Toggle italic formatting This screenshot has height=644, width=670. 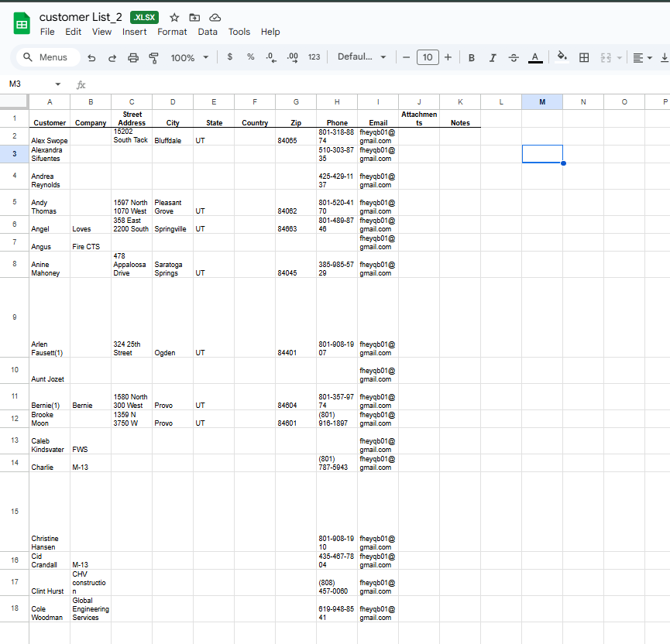(x=493, y=57)
